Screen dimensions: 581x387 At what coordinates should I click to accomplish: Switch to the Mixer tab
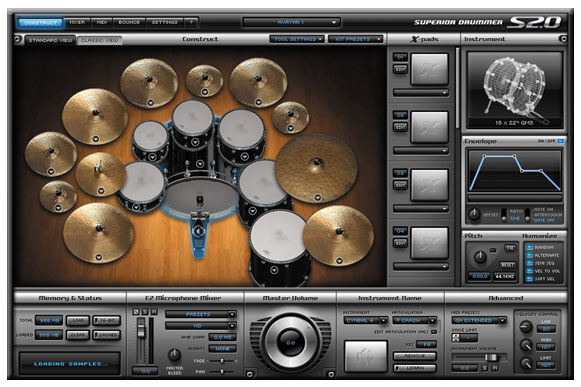(x=77, y=23)
